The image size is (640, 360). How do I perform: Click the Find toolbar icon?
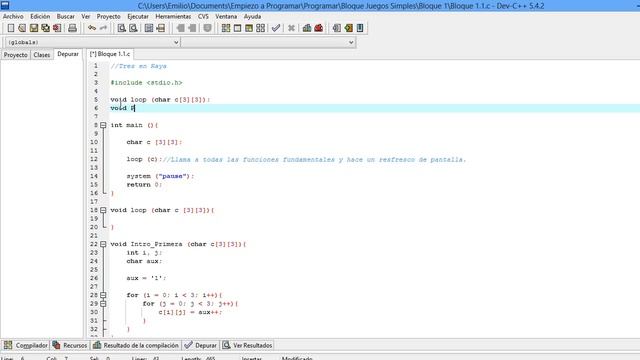122,28
